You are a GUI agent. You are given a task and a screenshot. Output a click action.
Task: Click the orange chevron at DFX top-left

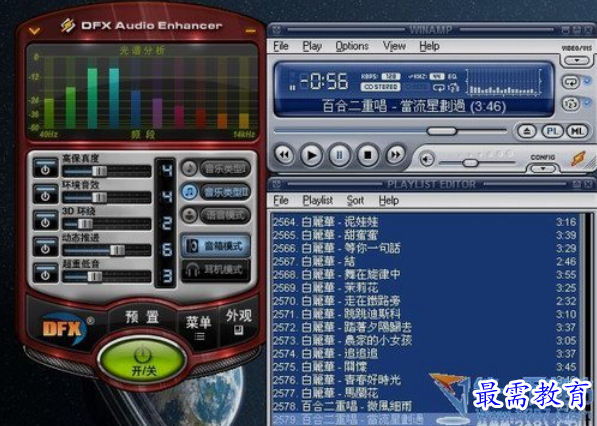pos(34,31)
